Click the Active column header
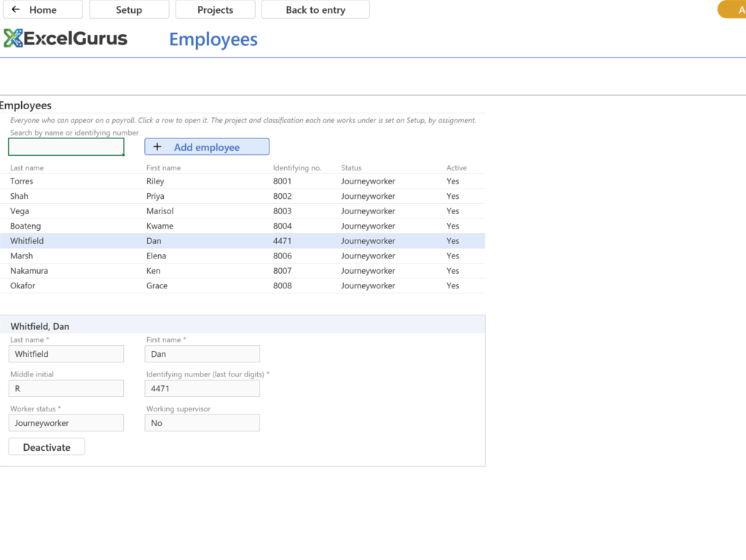Screen dimensions: 746x560 click(x=456, y=167)
